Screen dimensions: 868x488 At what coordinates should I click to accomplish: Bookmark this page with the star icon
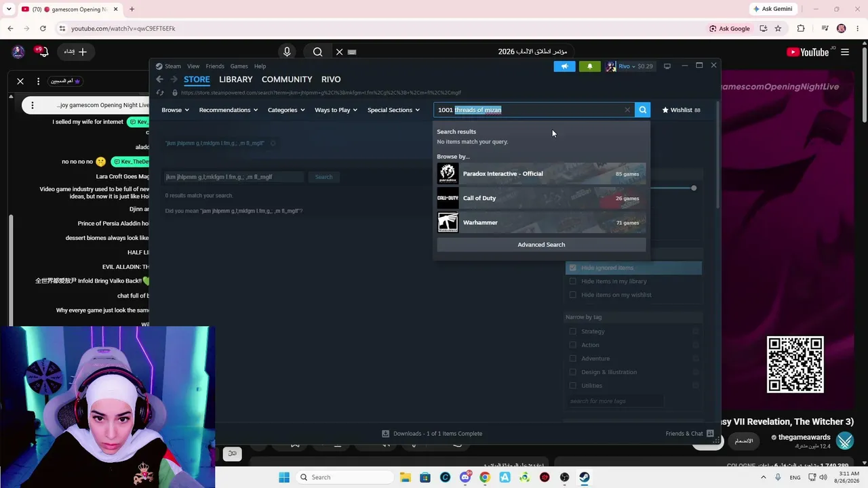tap(778, 28)
